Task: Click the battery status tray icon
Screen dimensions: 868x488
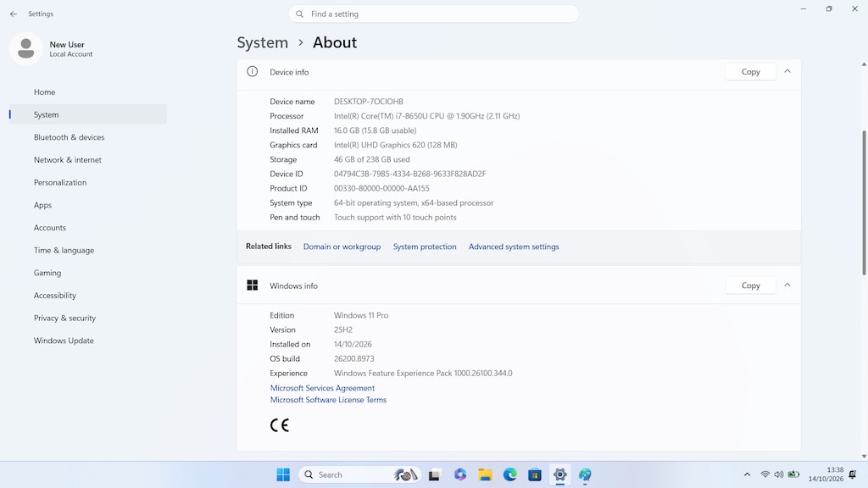Action: click(x=793, y=474)
